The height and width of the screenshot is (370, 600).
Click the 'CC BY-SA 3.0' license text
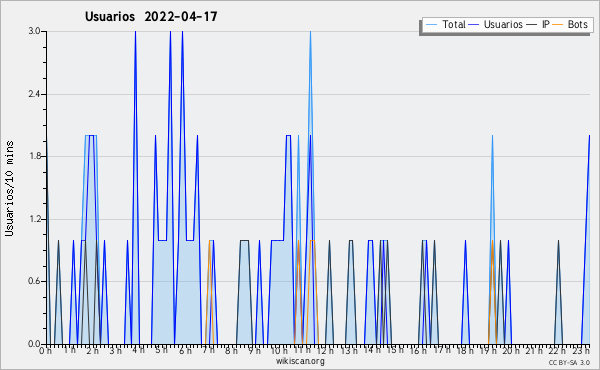(569, 362)
